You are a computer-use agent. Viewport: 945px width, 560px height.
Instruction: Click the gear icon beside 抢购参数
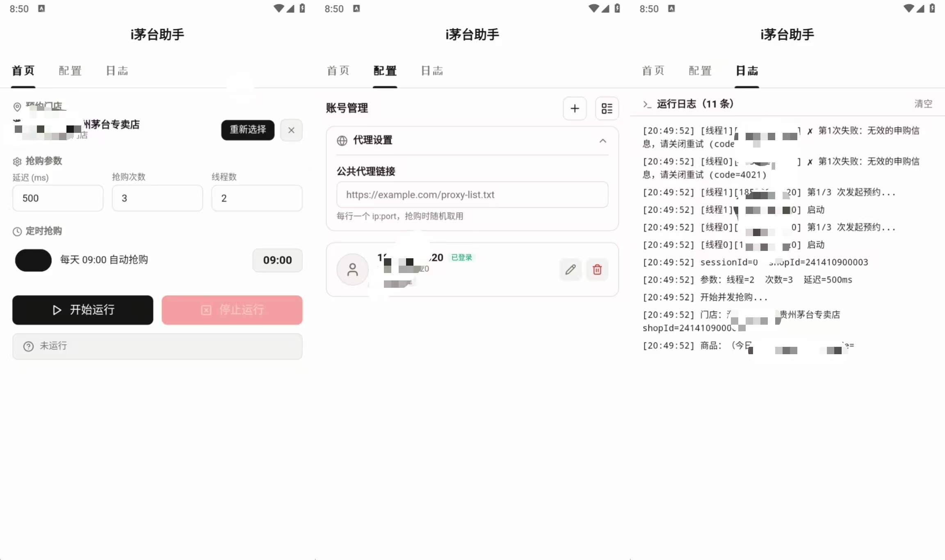click(17, 162)
